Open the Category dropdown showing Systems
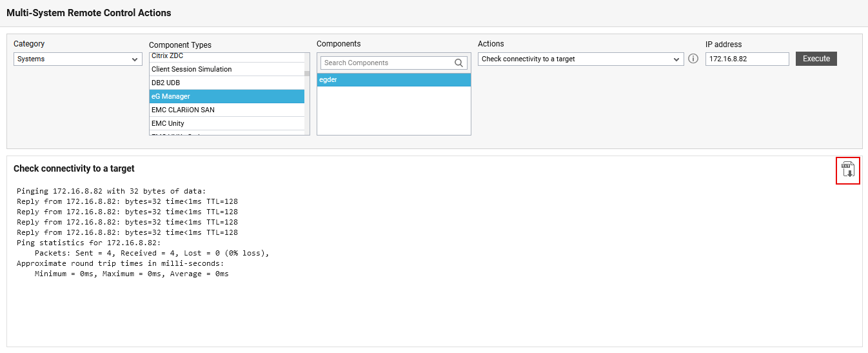The image size is (868, 353). [77, 59]
